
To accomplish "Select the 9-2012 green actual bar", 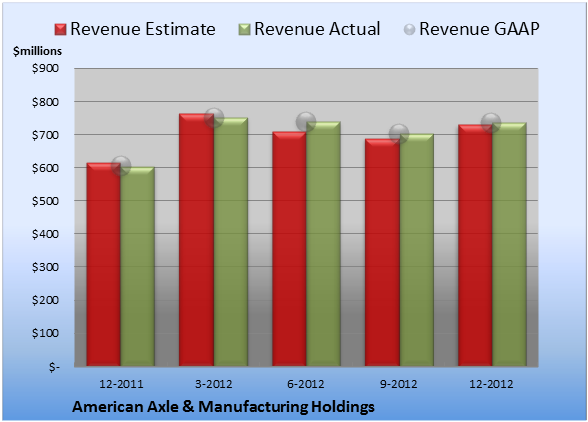I will click(x=416, y=250).
